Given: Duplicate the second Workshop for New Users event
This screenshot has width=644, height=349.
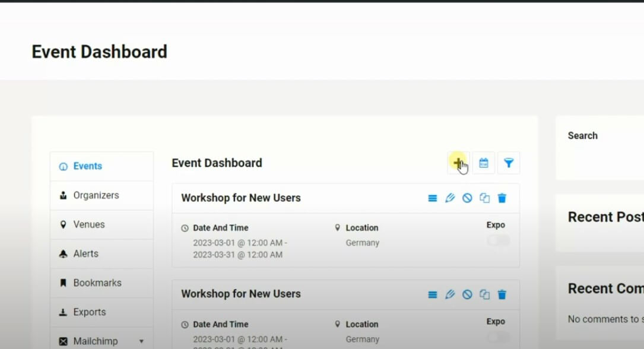Looking at the screenshot, I should (485, 294).
